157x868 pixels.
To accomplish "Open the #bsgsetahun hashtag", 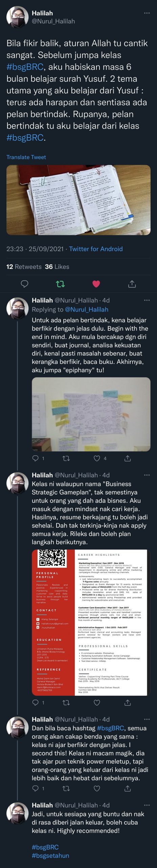I will (50, 855).
